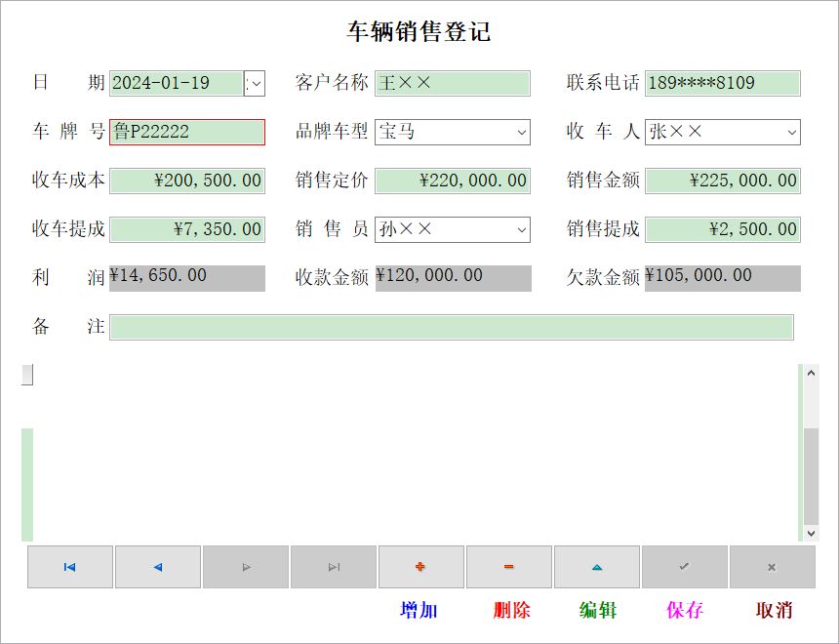Expand the 品牌车型 combo box
The image size is (839, 644).
point(521,133)
